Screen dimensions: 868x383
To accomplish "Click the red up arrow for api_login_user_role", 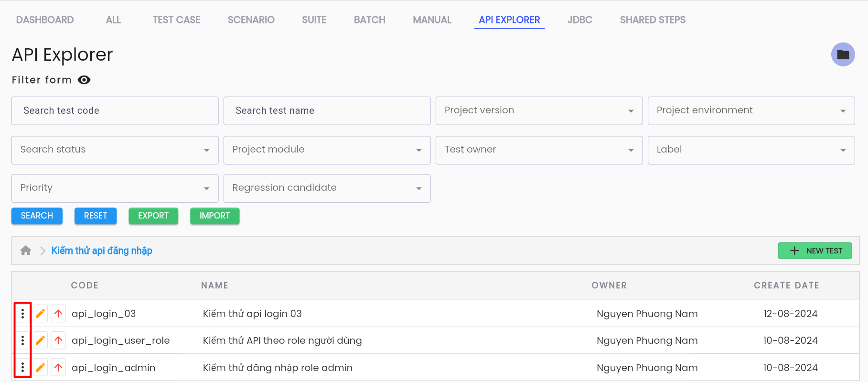I will [x=58, y=340].
